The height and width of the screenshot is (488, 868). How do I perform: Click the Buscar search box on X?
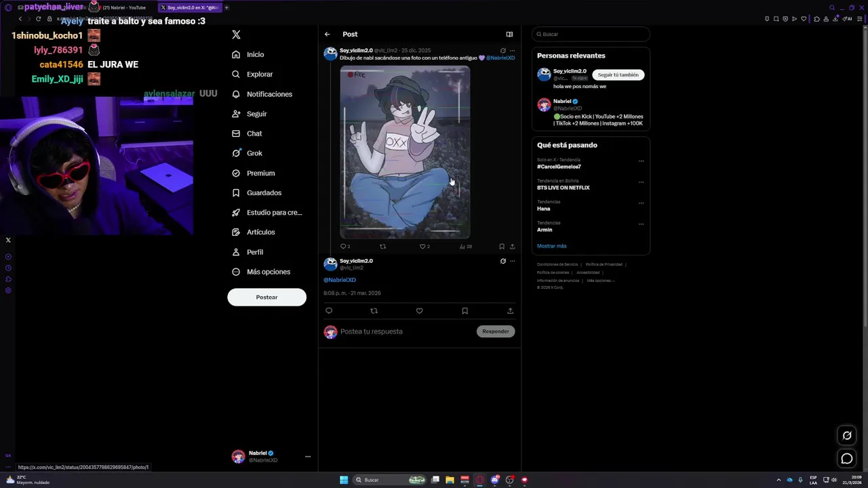point(591,34)
